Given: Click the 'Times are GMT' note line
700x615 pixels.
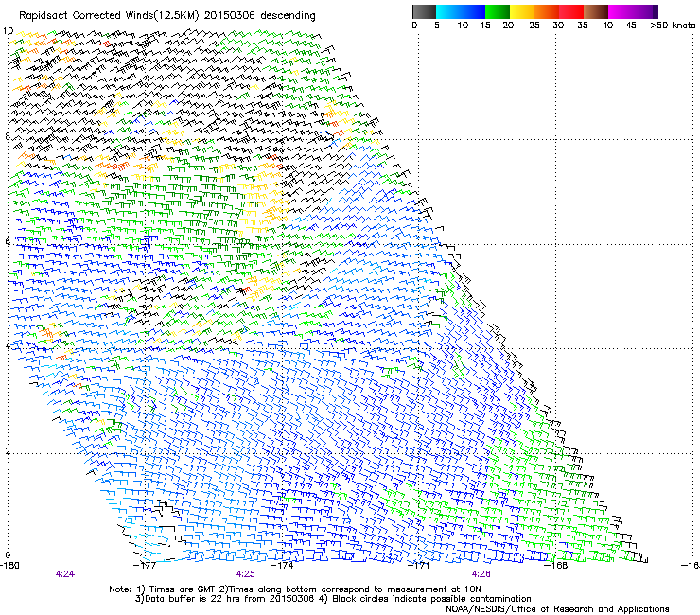Looking at the screenshot, I should pyautogui.click(x=295, y=589).
